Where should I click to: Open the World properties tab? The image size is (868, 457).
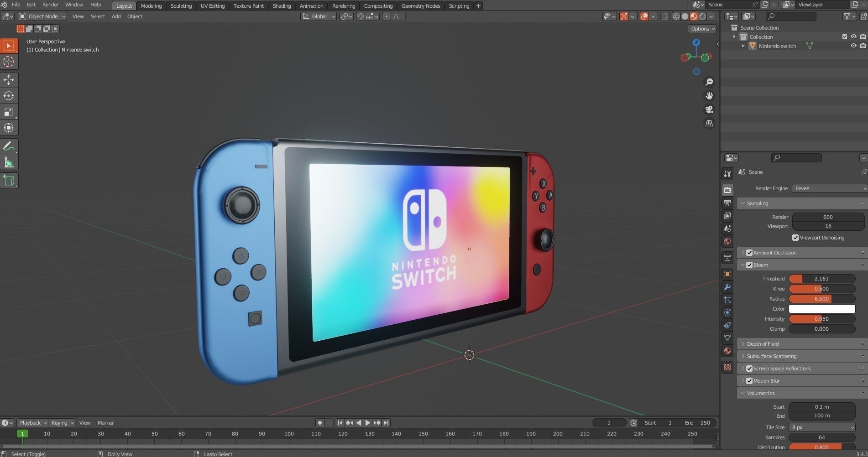[x=727, y=241]
